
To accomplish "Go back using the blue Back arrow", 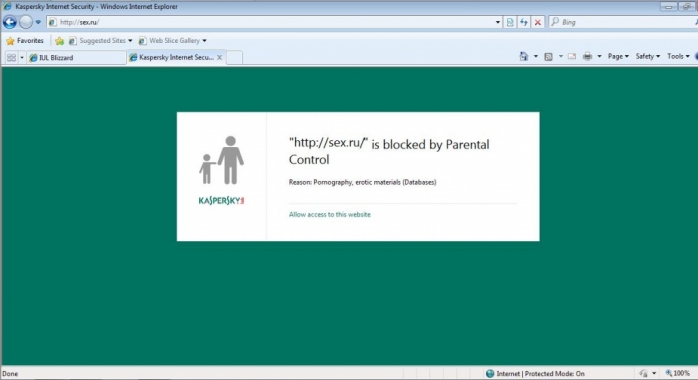I will [x=10, y=22].
